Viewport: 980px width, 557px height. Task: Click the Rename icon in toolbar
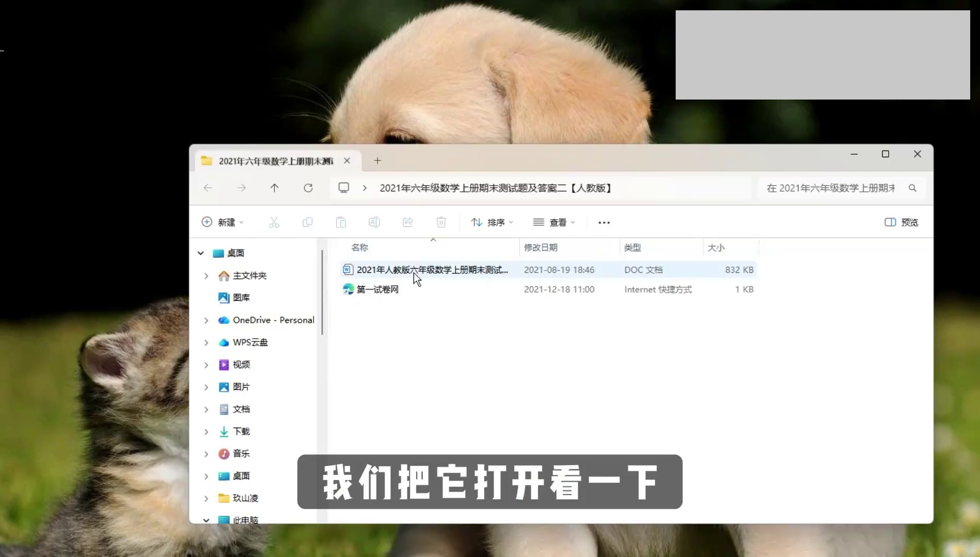click(374, 222)
